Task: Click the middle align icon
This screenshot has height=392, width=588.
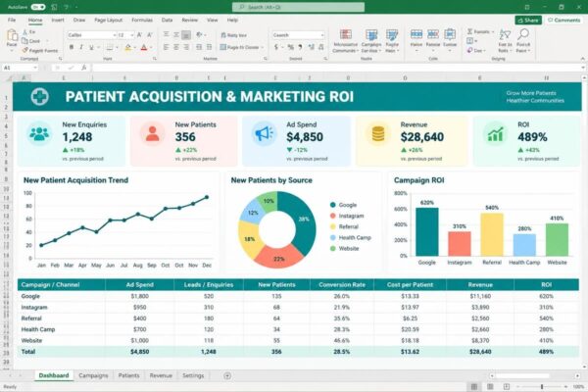Action: 175,34
